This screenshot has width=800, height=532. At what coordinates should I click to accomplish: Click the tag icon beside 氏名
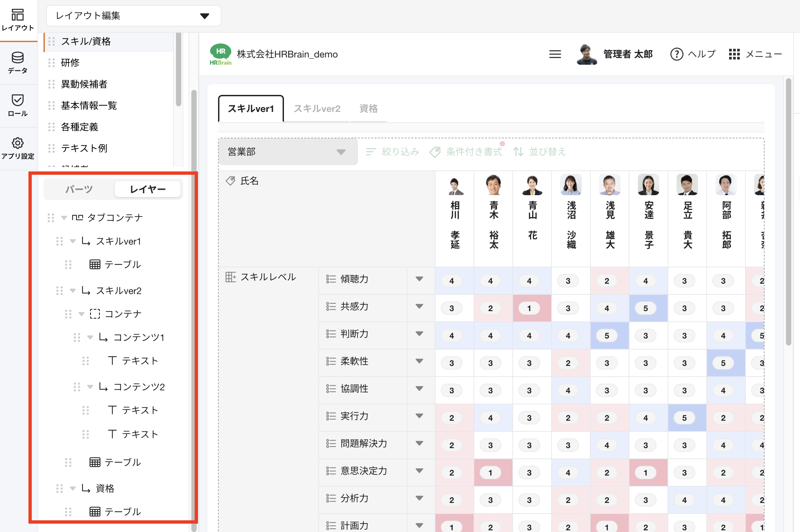pos(231,181)
